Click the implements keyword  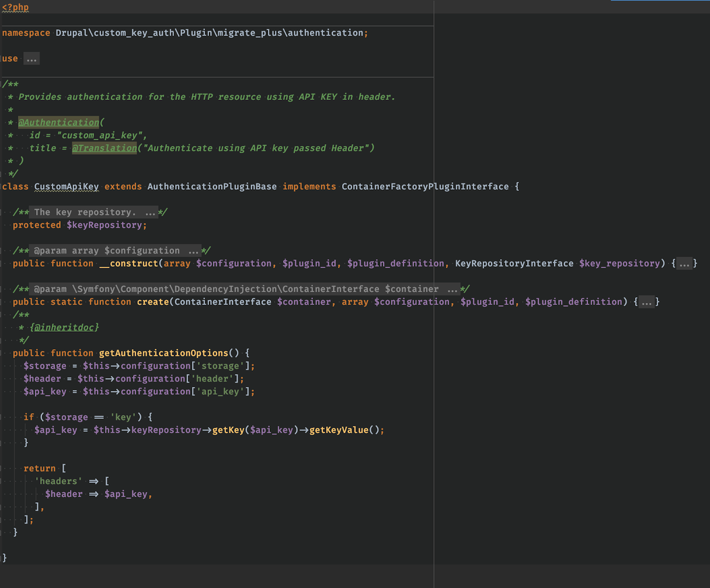(309, 186)
